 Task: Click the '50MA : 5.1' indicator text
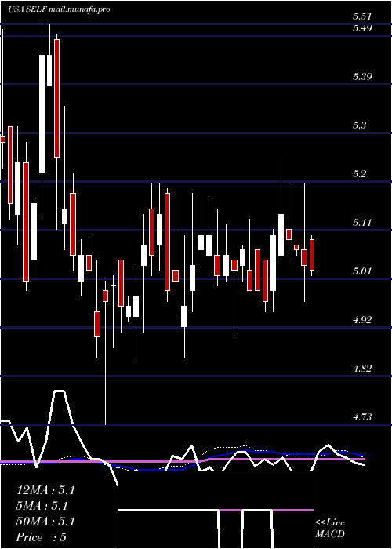(45, 522)
